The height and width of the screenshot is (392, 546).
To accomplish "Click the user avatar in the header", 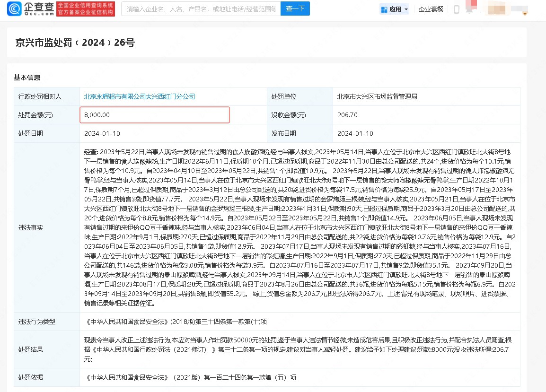I will point(496,9).
